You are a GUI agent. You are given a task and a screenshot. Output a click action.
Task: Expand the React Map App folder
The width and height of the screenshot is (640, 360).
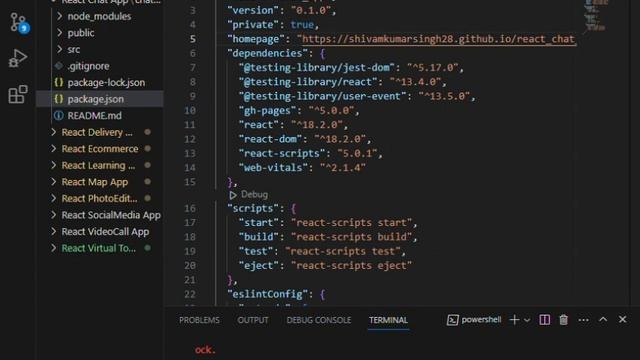53,182
